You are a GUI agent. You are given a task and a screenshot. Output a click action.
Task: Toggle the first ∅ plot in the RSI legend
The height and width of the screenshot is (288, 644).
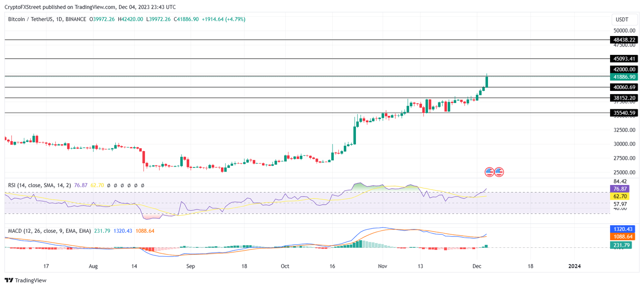pos(109,185)
